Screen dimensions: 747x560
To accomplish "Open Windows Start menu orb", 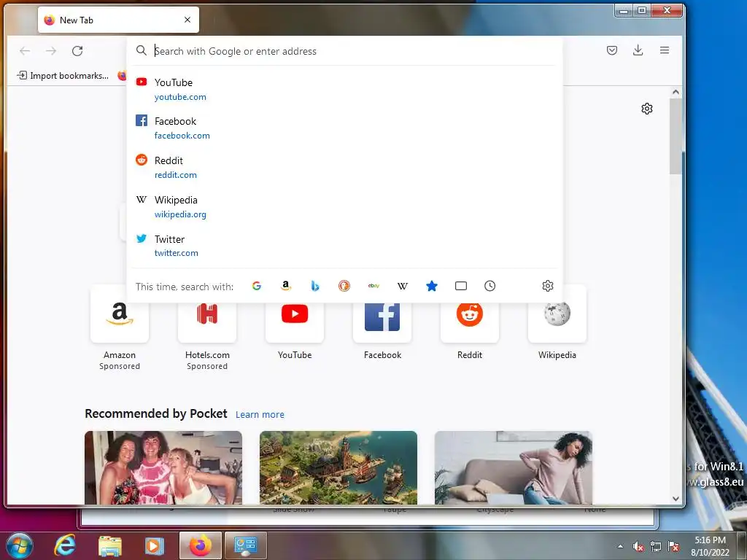I will pos(19,545).
